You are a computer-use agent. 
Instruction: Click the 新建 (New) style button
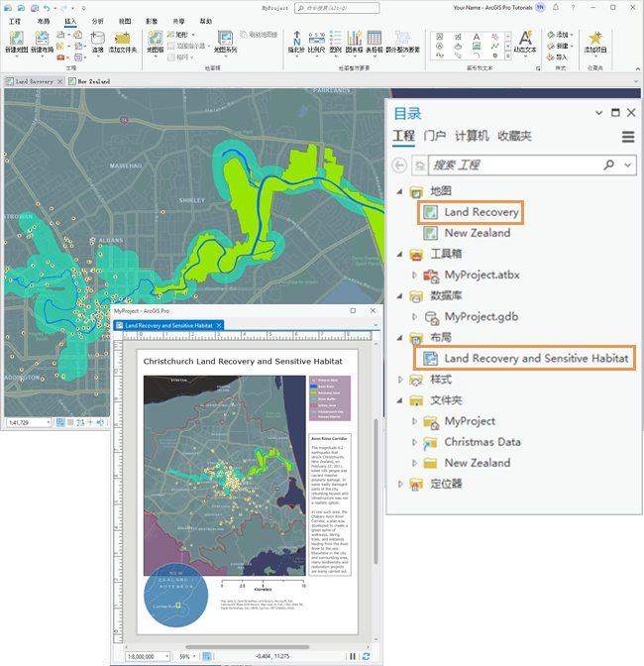(x=561, y=46)
